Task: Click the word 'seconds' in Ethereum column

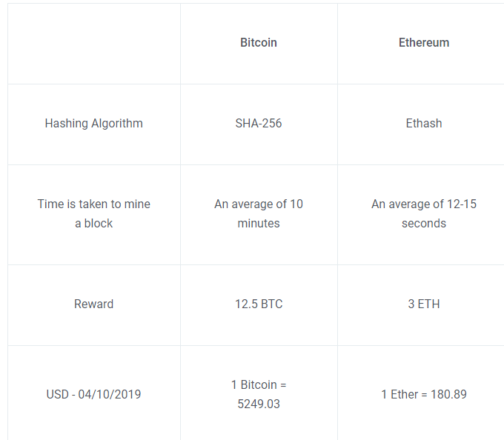Action: [x=424, y=224]
